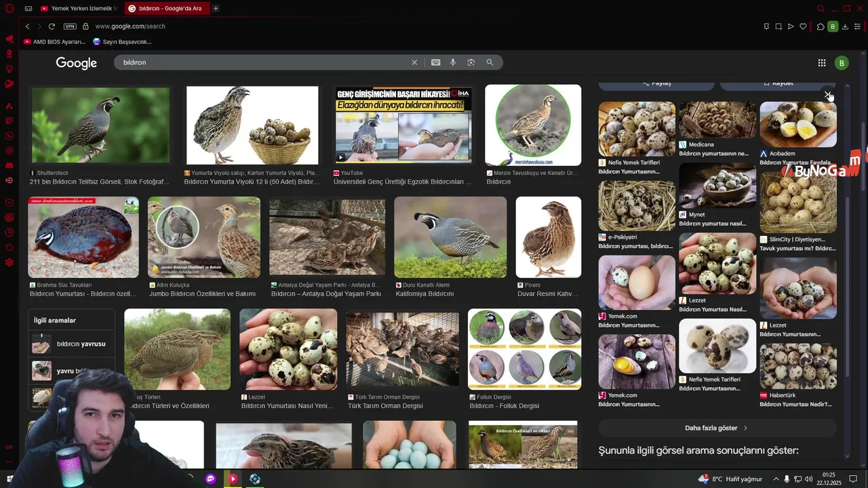Open Lezzet Bıldırcın Yumurtası Nasıl Yenir result
Screen dimensions: 868x488
pyautogui.click(x=288, y=349)
